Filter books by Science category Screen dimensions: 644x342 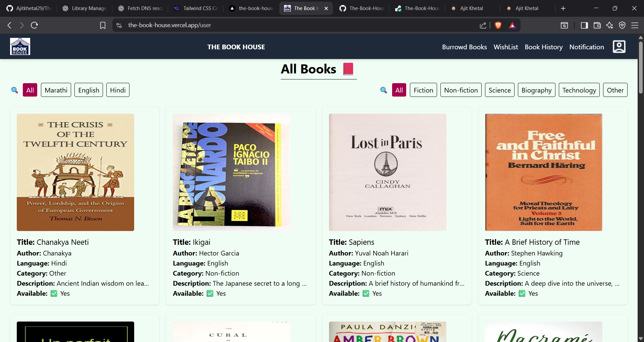coord(500,90)
